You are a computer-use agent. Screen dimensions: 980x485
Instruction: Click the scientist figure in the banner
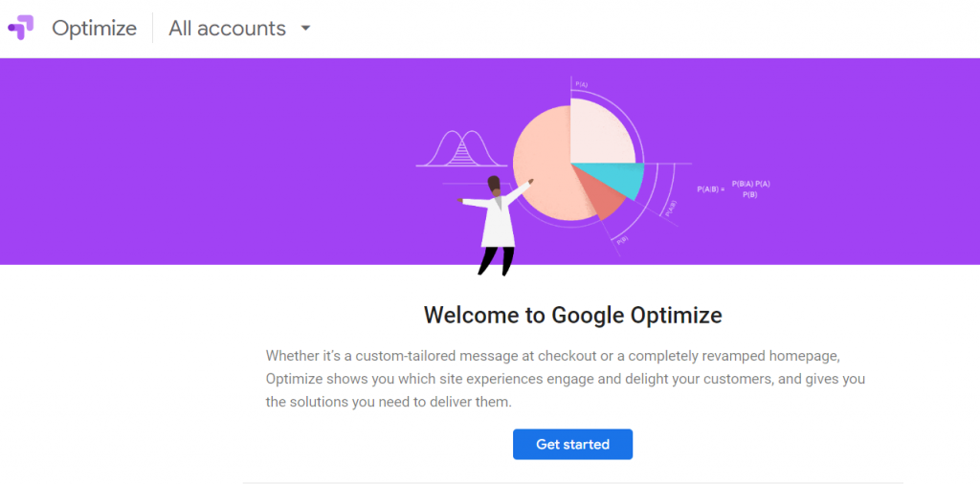click(498, 222)
